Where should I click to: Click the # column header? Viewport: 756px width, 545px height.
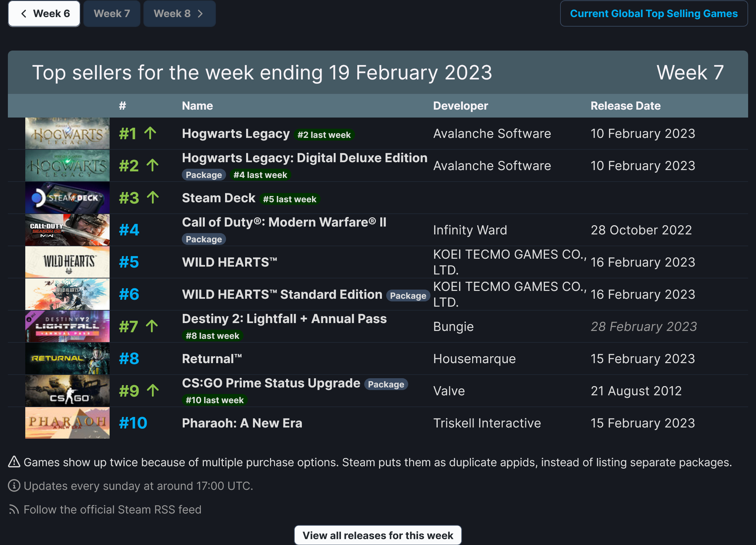click(123, 106)
